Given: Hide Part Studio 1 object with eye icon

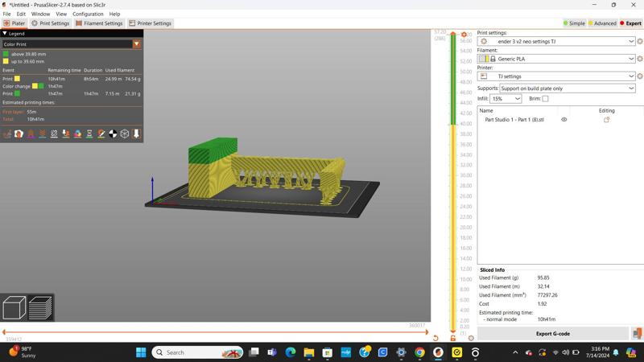Looking at the screenshot, I should [x=563, y=120].
